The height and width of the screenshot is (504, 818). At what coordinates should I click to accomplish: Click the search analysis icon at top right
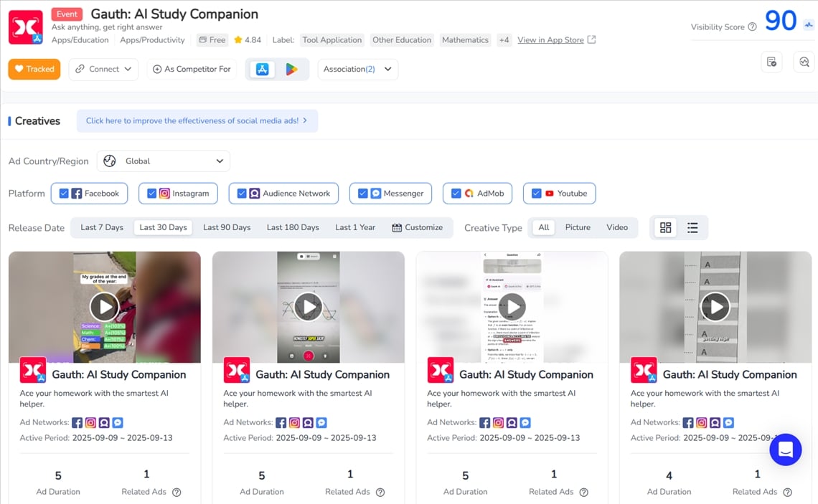tap(804, 62)
